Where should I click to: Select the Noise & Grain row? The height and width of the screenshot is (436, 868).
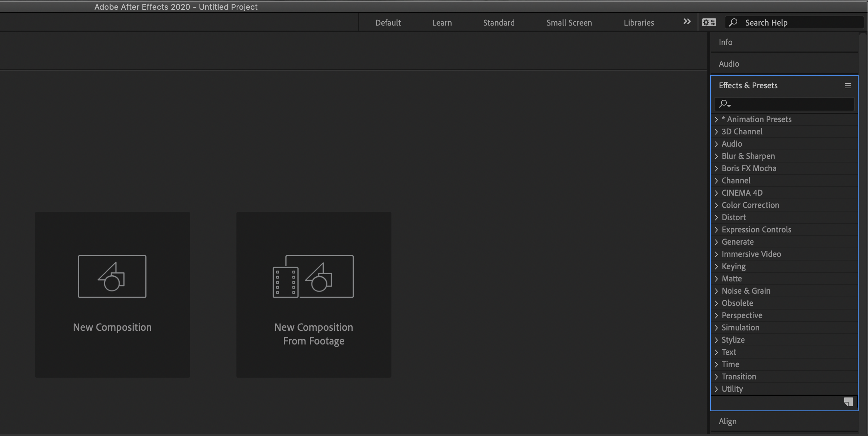tap(784, 291)
